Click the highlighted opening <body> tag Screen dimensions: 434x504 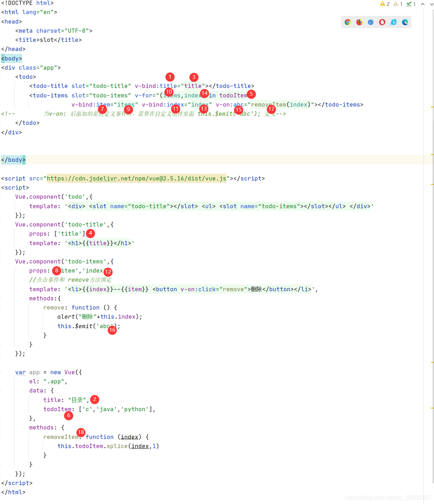click(12, 58)
